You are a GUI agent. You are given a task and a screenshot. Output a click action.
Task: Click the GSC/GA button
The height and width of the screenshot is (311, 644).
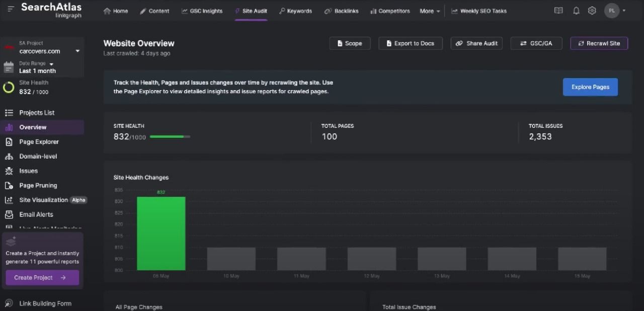(536, 43)
